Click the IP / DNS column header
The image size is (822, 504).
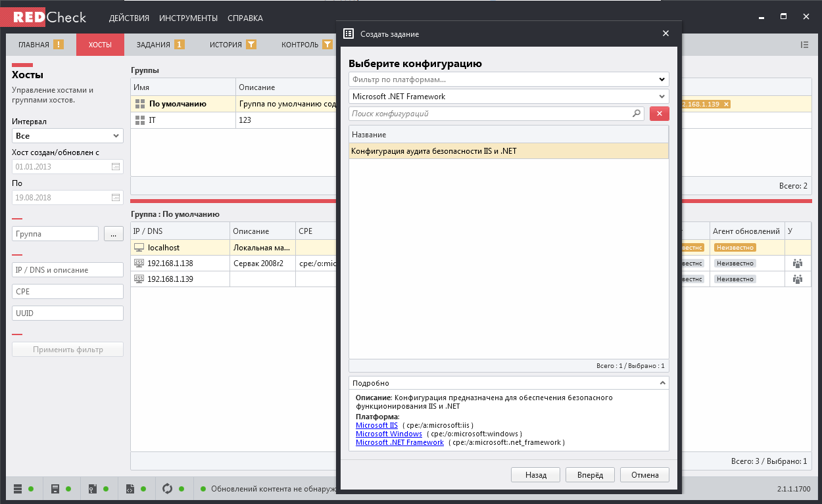click(181, 231)
